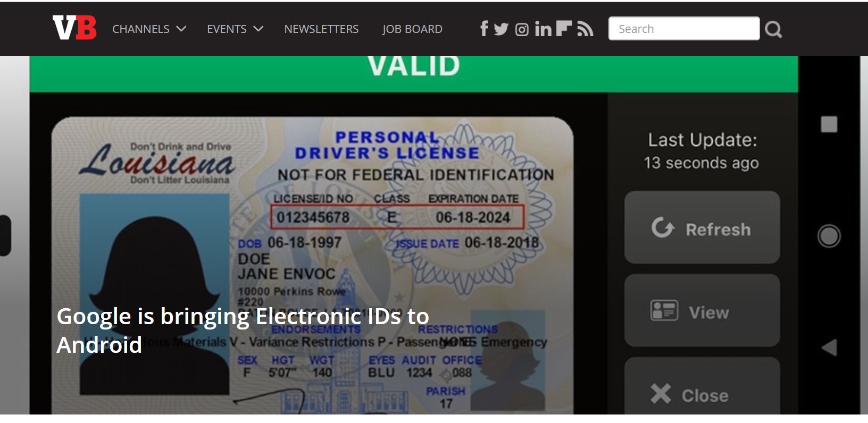The height and width of the screenshot is (423, 868).
Task: Open article Google is bringing Electronic IDs
Action: [x=243, y=331]
